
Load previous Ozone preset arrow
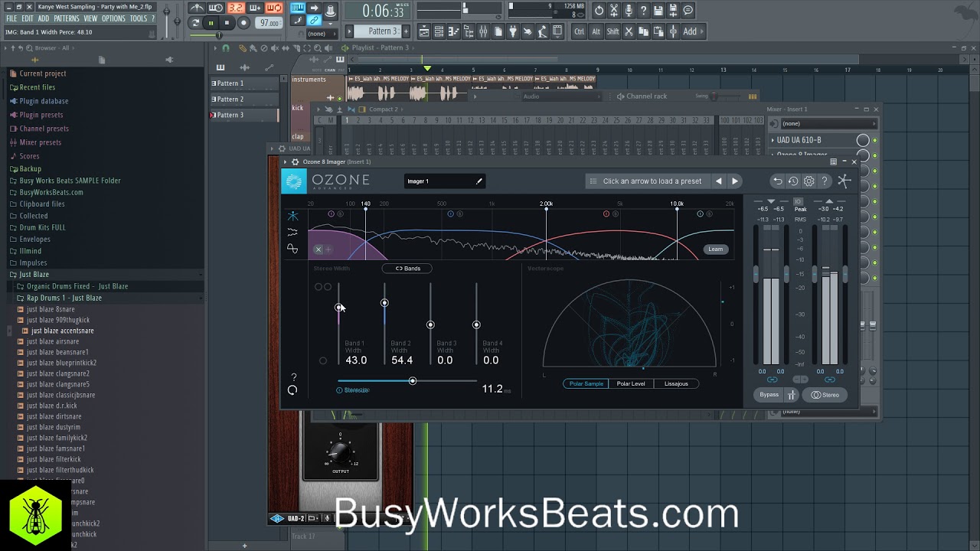pyautogui.click(x=718, y=181)
